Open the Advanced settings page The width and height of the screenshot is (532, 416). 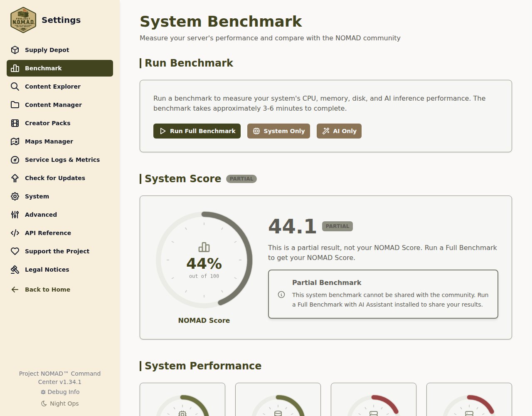(60, 215)
